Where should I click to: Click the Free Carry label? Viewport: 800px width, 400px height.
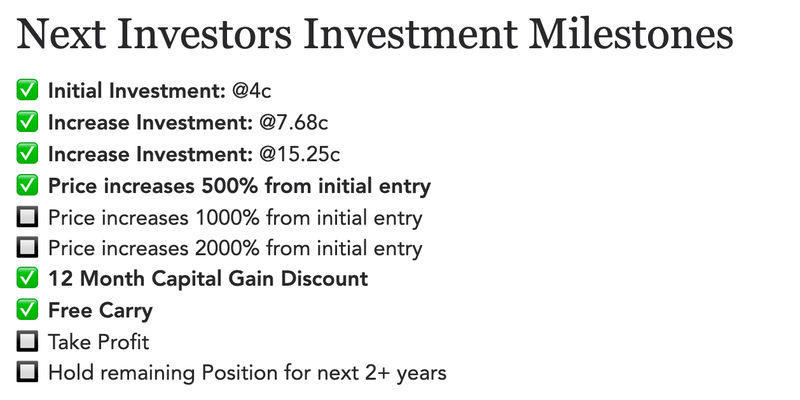coord(101,311)
